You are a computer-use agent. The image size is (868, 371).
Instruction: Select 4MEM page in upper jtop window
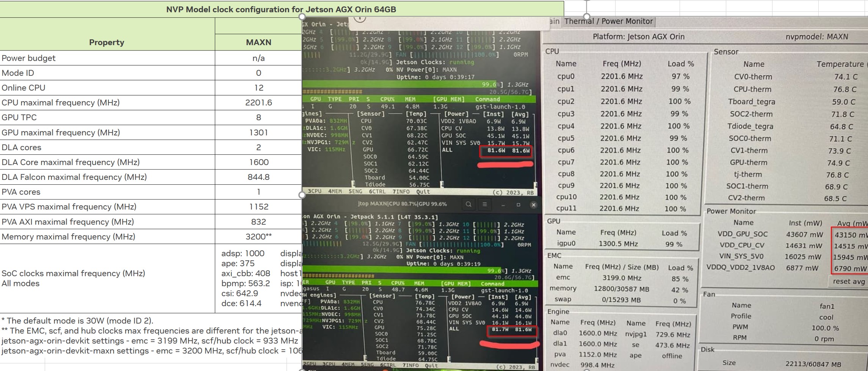pos(335,191)
